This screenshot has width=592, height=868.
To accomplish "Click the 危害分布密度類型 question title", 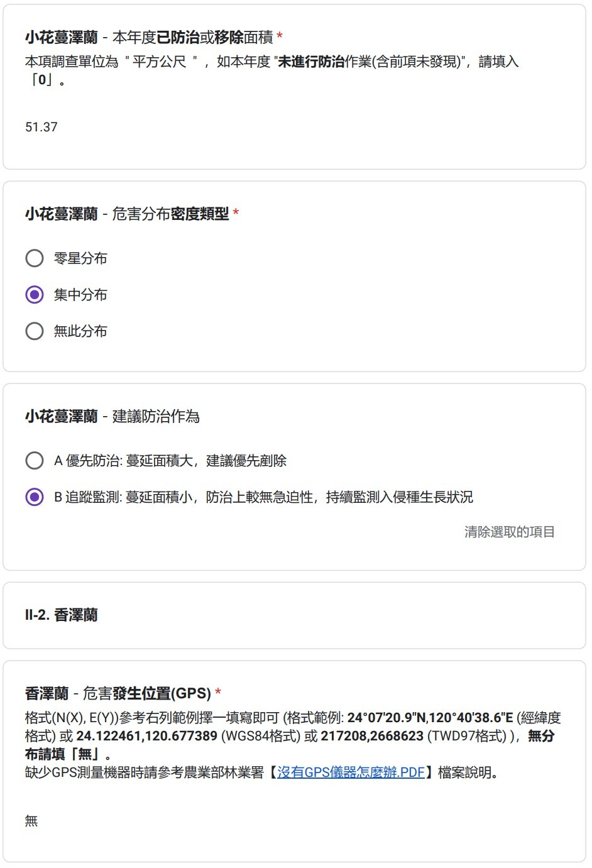I will tap(127, 214).
